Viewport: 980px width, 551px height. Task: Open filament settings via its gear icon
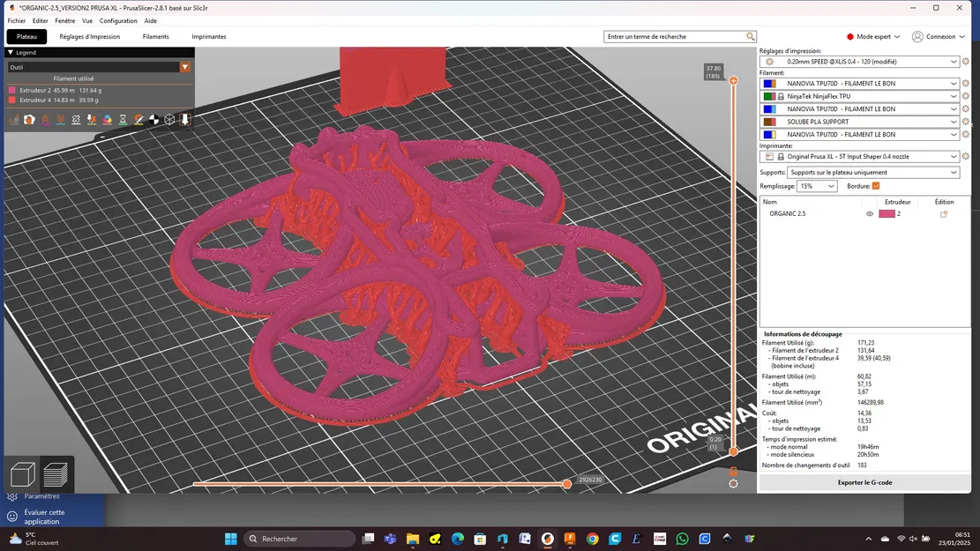tap(967, 83)
